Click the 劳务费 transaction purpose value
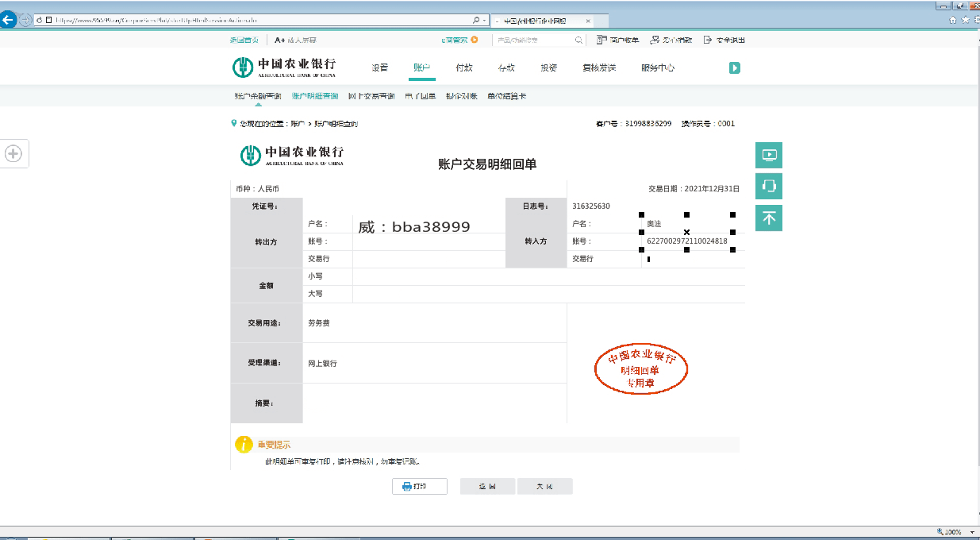 point(319,323)
